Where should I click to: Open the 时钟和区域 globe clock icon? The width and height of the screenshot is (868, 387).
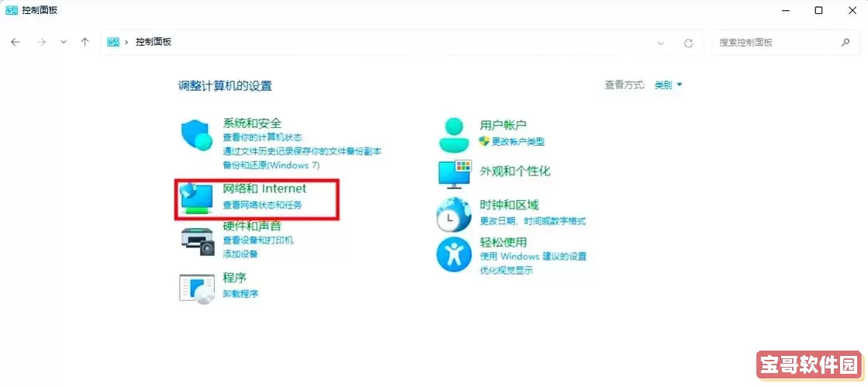pyautogui.click(x=453, y=214)
